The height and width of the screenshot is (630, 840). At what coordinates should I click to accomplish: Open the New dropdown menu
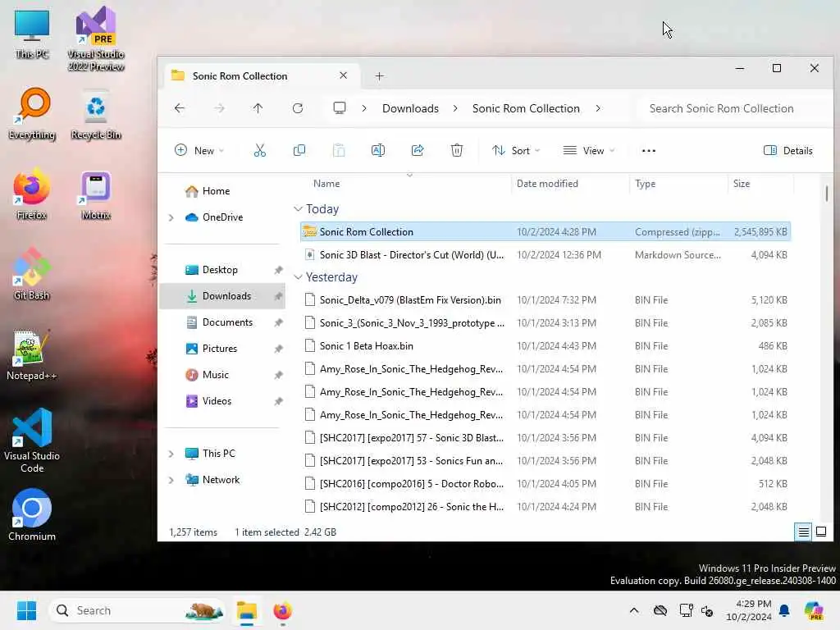coord(199,151)
